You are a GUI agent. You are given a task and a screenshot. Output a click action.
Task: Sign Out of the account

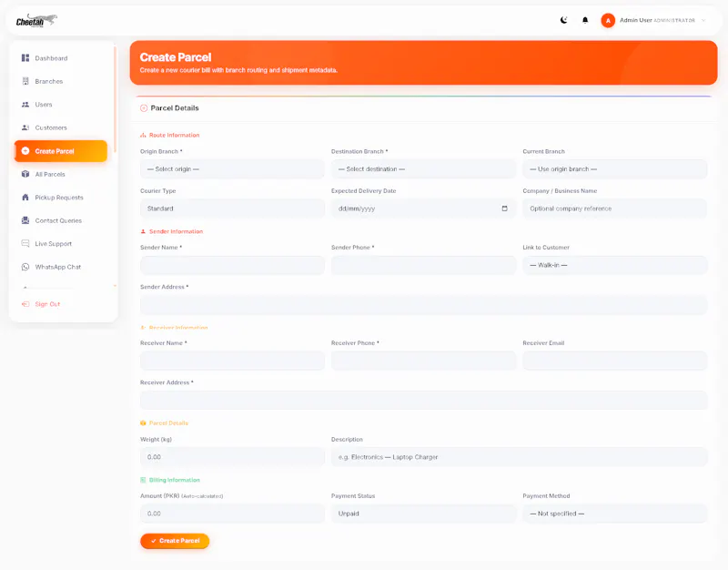pyautogui.click(x=61, y=304)
